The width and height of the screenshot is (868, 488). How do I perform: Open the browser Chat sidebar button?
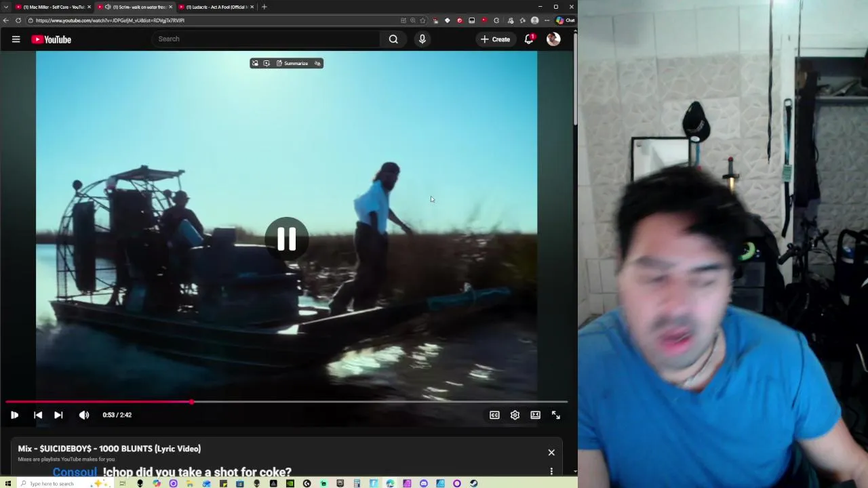(565, 20)
